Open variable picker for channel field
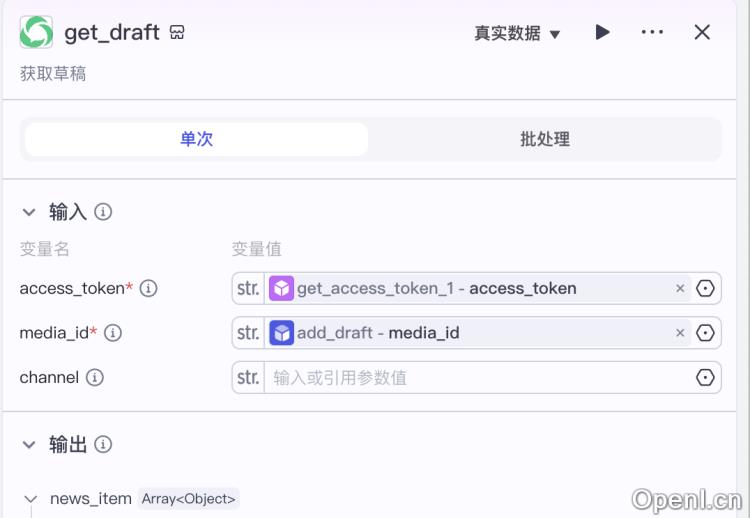This screenshot has width=750, height=518. pyautogui.click(x=705, y=377)
